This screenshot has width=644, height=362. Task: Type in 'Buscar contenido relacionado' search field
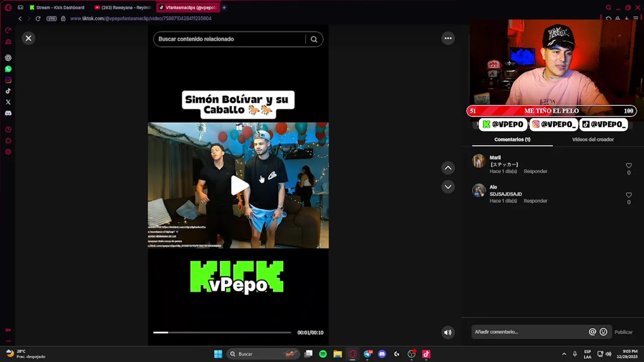pyautogui.click(x=229, y=39)
